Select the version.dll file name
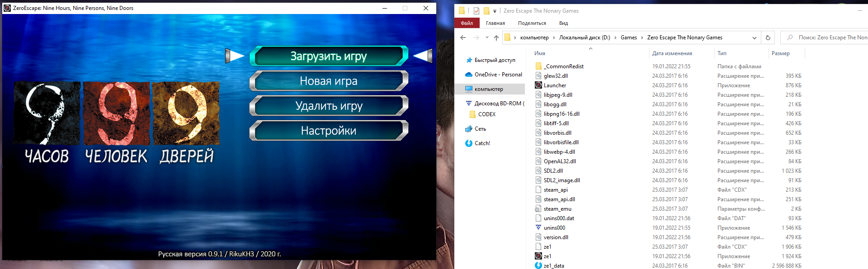Viewport: 868px width, 269px height. [556, 237]
